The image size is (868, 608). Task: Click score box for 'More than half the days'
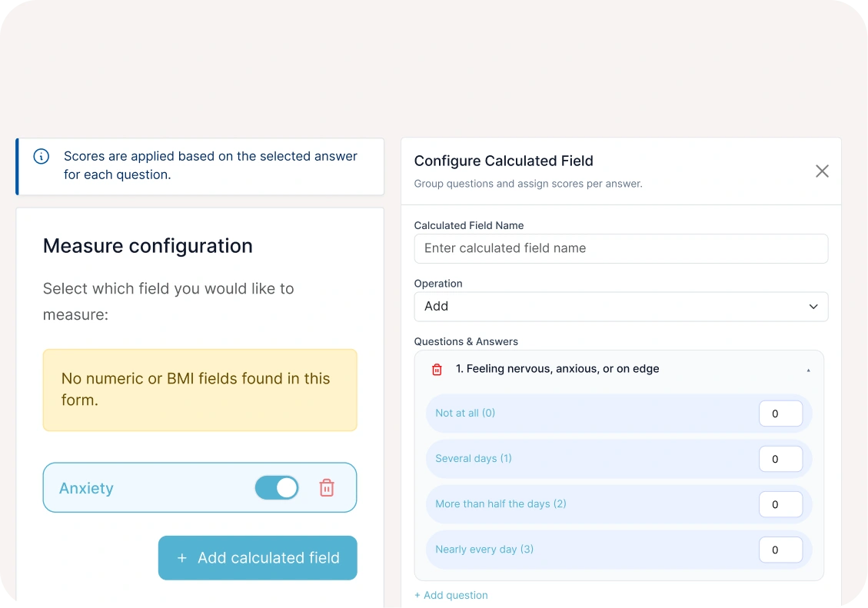[780, 505]
